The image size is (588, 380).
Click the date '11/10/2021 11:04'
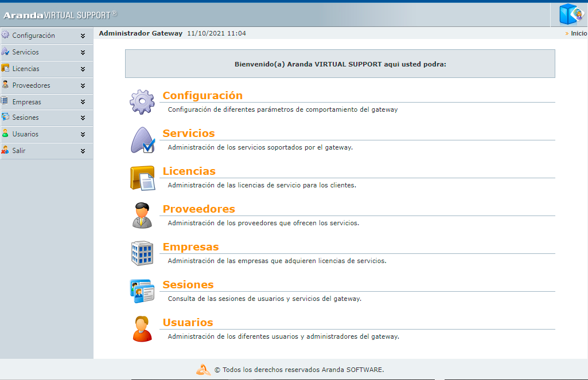pyautogui.click(x=216, y=33)
